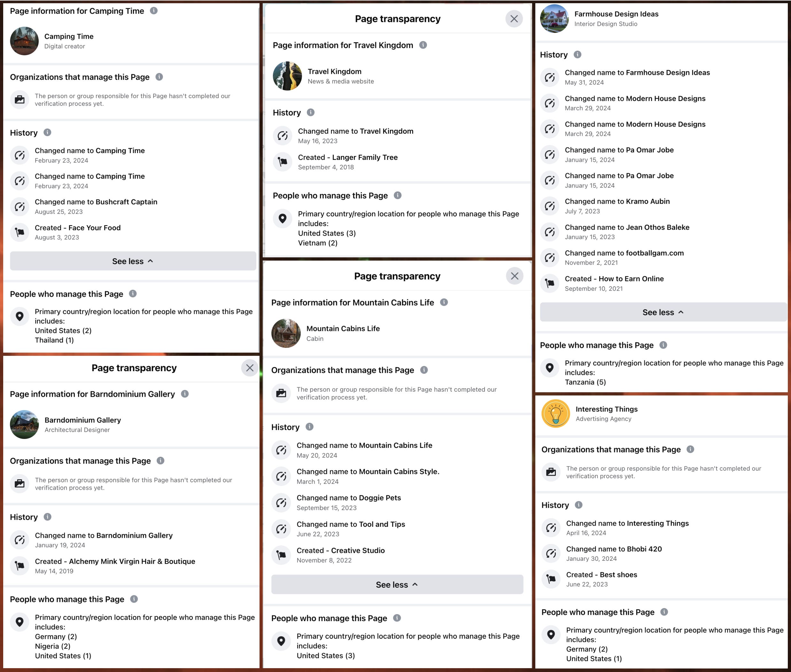Click info icon next to Travel Kingdom People who manage heading

pos(398,195)
